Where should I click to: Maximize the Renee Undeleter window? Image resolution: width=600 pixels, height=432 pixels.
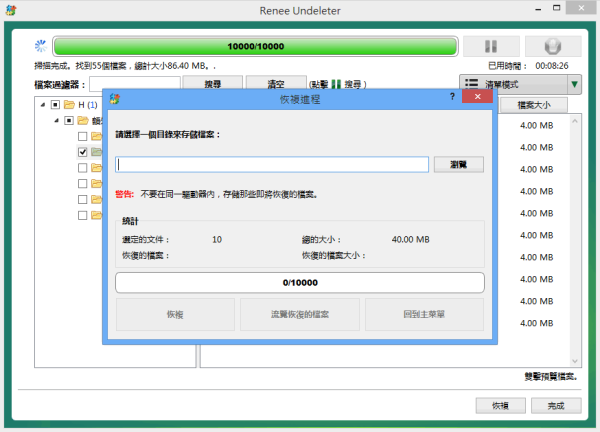pos(556,8)
